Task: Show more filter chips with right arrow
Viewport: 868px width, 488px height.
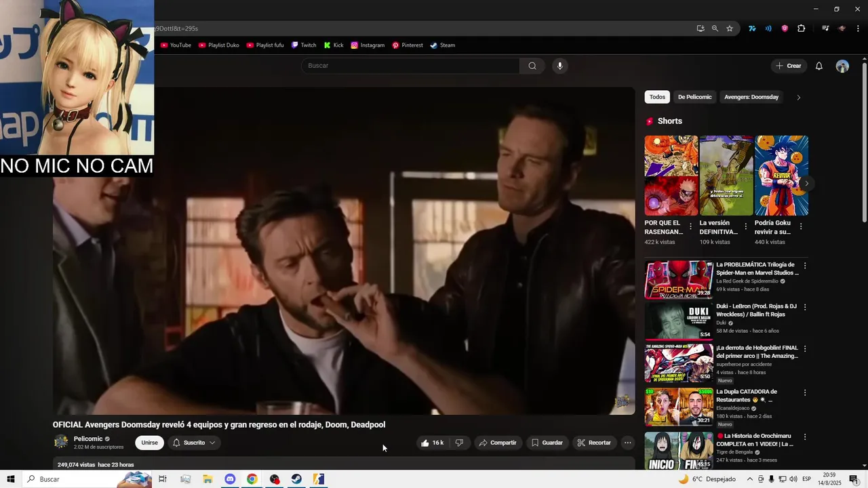Action: [x=798, y=97]
